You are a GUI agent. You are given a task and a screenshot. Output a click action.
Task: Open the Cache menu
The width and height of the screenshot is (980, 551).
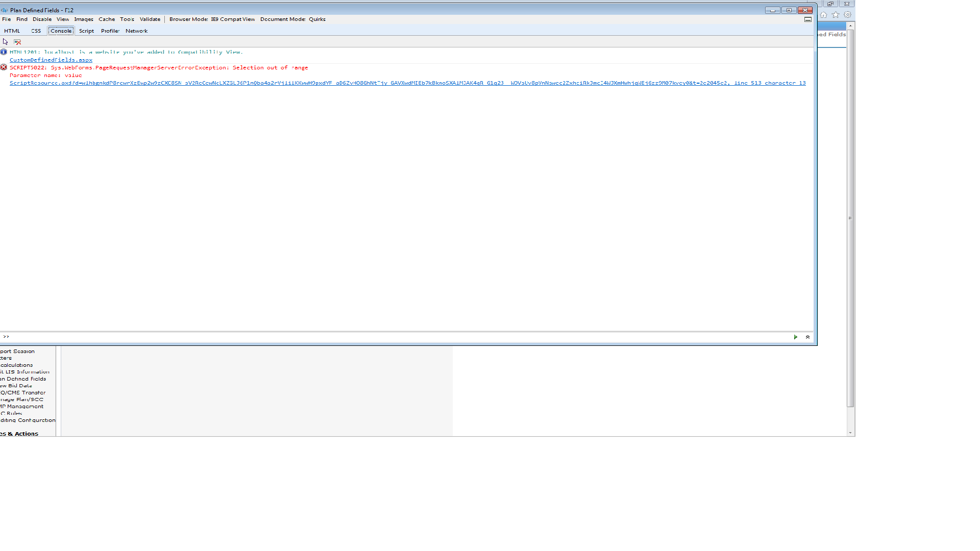[107, 19]
